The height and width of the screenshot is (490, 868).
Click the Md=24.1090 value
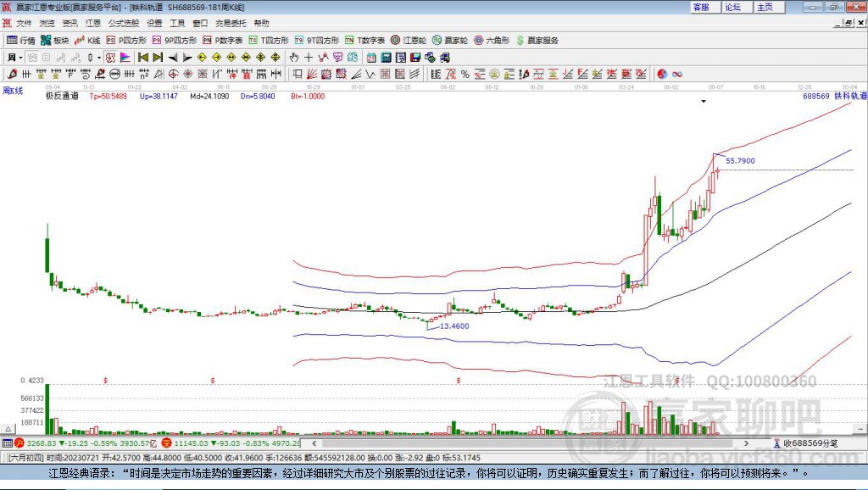click(x=209, y=97)
